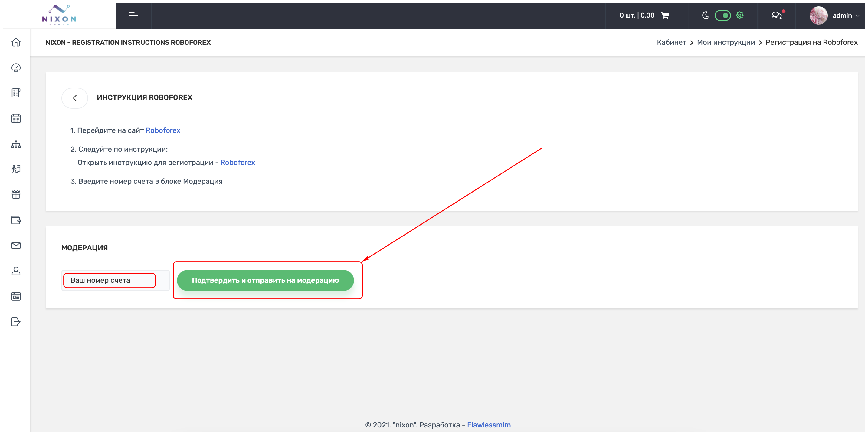Click the logout icon in sidebar
The image size is (868, 435).
tap(16, 322)
